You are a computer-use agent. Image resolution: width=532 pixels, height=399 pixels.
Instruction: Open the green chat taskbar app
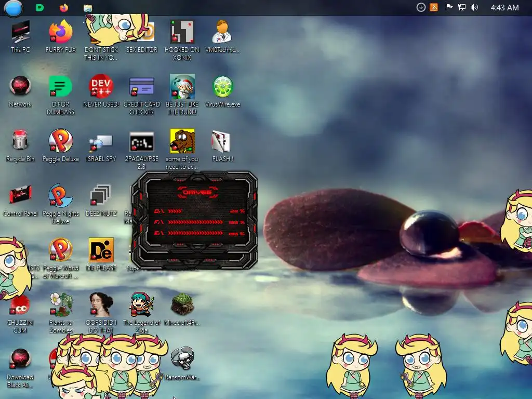point(39,7)
